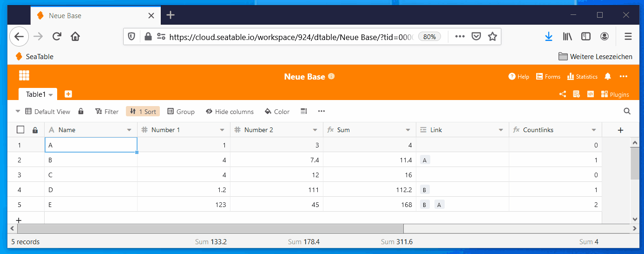The image size is (644, 254).
Task: Select the Table1 tab
Action: (36, 94)
